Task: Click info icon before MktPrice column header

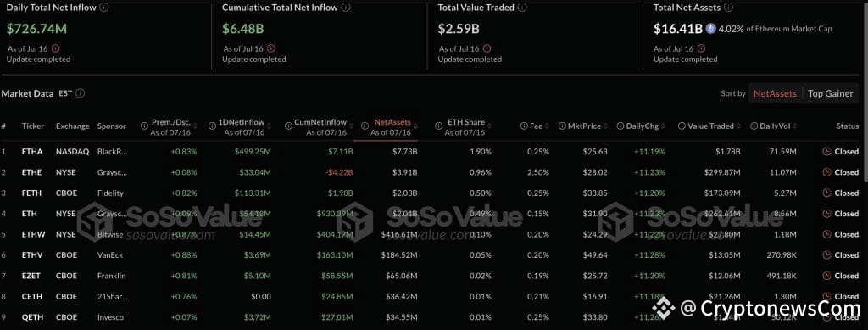Action: point(562,126)
